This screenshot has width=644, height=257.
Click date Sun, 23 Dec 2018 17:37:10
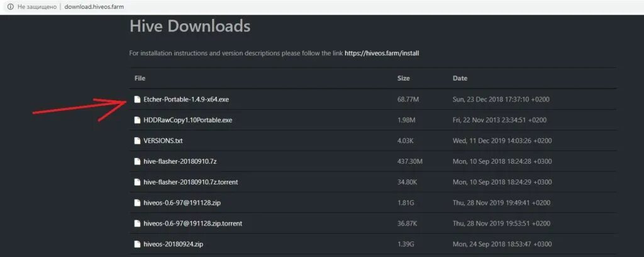(x=501, y=100)
